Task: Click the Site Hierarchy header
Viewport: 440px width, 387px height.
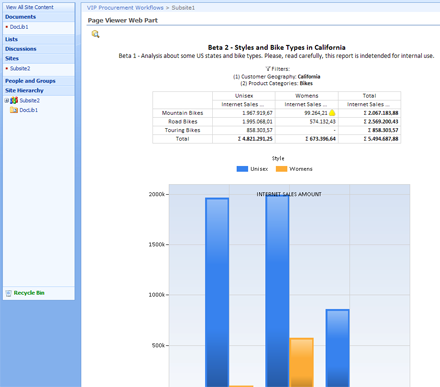Action: [x=24, y=90]
